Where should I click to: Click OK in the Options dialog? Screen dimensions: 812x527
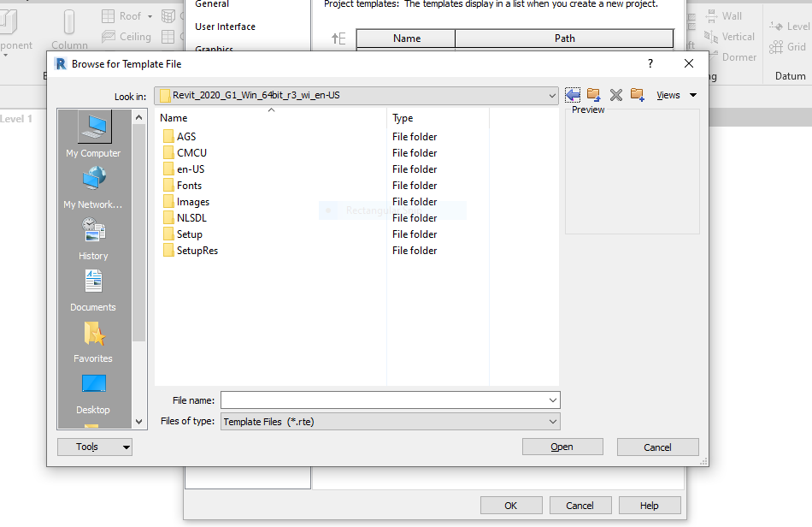click(x=511, y=506)
